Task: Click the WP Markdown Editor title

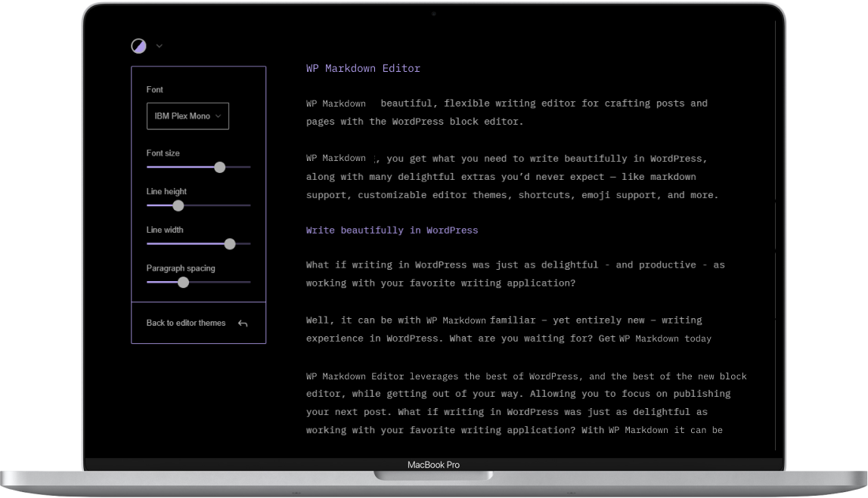Action: (x=363, y=69)
